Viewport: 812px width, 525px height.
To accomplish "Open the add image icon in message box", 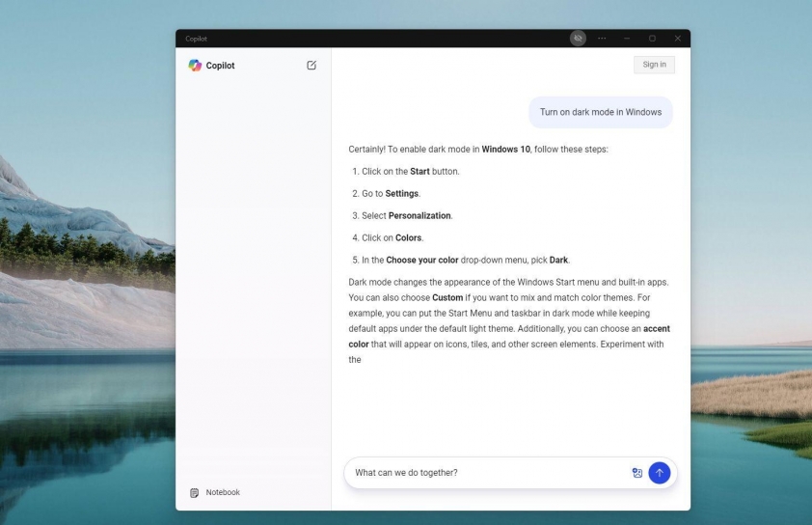I will [636, 473].
